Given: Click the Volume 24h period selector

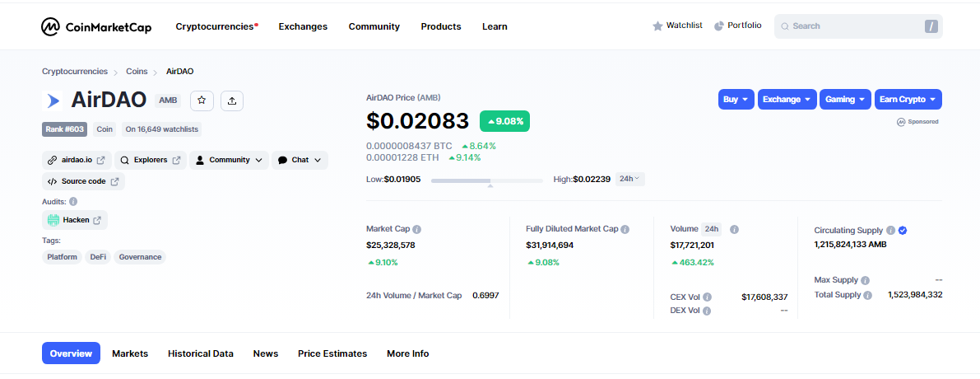Looking at the screenshot, I should (x=712, y=229).
